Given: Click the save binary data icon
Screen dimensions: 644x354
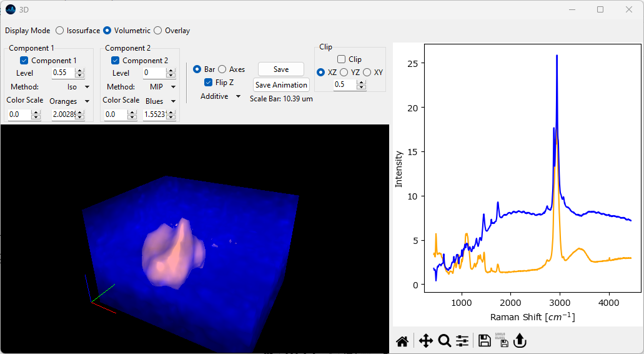Looking at the screenshot, I should pyautogui.click(x=501, y=341).
